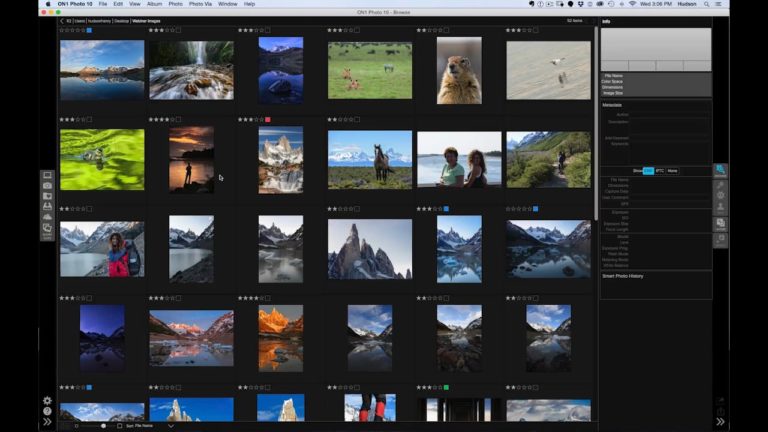Open the Effects module icon on right
This screenshot has width=768, height=432.
click(720, 195)
